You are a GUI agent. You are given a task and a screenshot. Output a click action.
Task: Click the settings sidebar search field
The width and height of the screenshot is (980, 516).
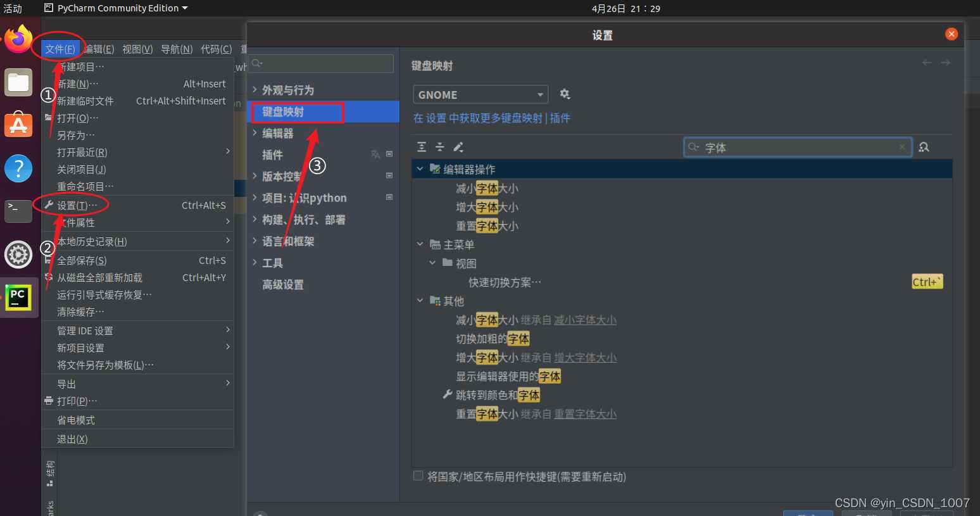(321, 63)
